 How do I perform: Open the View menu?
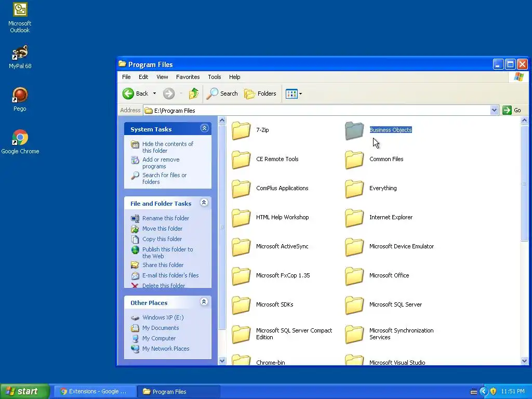(162, 77)
